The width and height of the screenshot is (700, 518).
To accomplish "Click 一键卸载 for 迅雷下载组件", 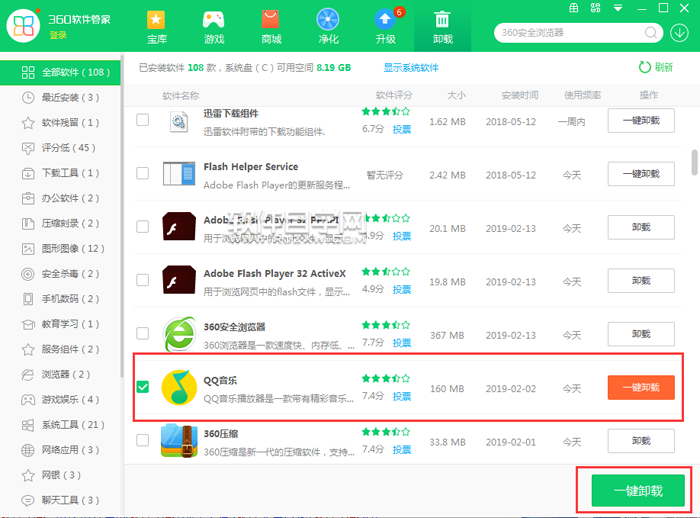I will (x=641, y=121).
